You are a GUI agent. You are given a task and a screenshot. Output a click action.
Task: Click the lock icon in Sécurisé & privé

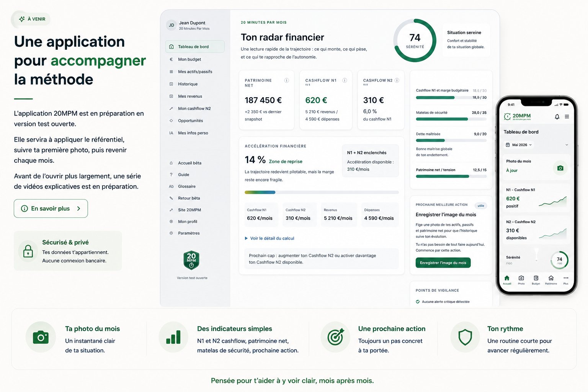click(x=28, y=251)
